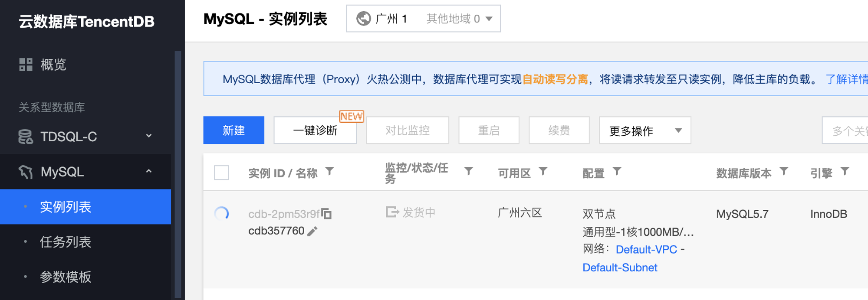This screenshot has height=300, width=868.
Task: Open the TDSQL-C sidebar item
Action: click(85, 137)
